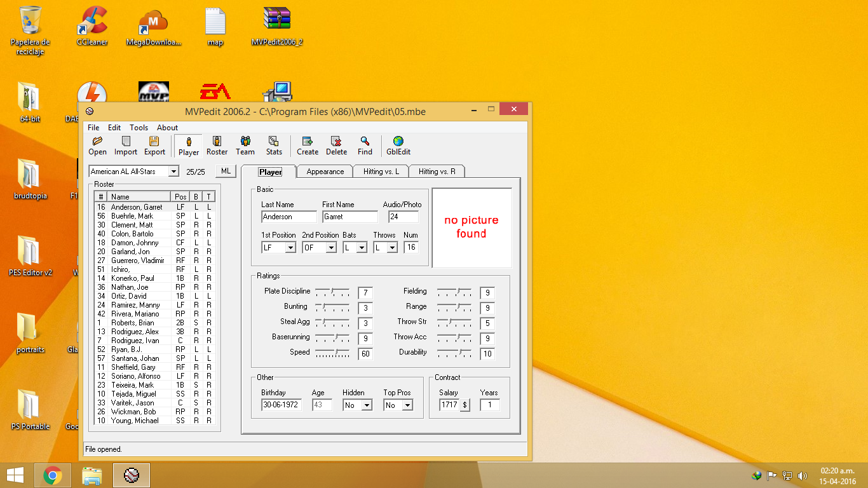868x488 pixels.
Task: Select Santana, Johan in roster
Action: (x=155, y=358)
